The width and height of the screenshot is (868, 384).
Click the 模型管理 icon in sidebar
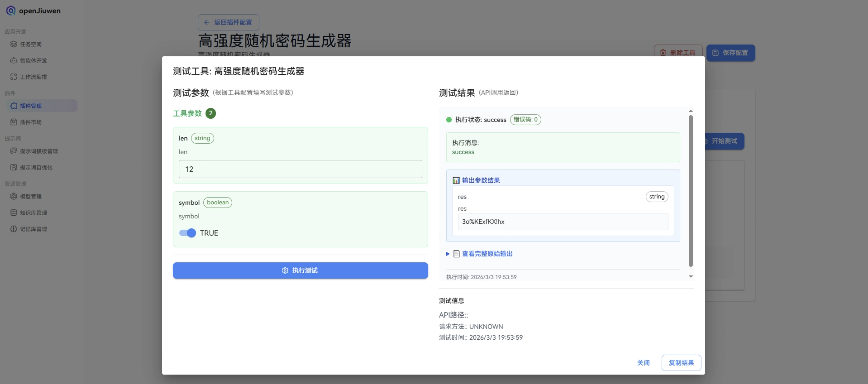click(13, 196)
